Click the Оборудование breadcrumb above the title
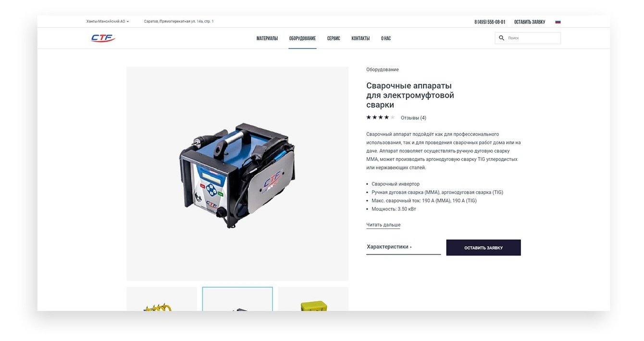The image size is (644, 341). point(383,70)
